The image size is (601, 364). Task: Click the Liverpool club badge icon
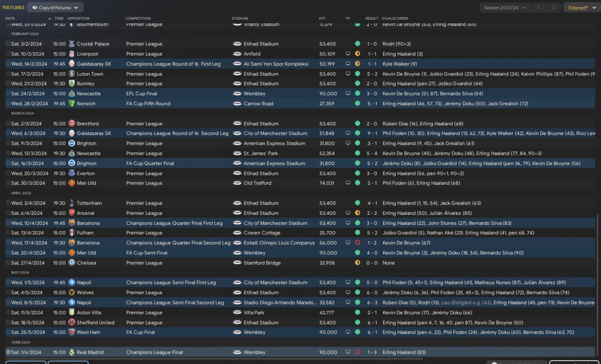(71, 54)
